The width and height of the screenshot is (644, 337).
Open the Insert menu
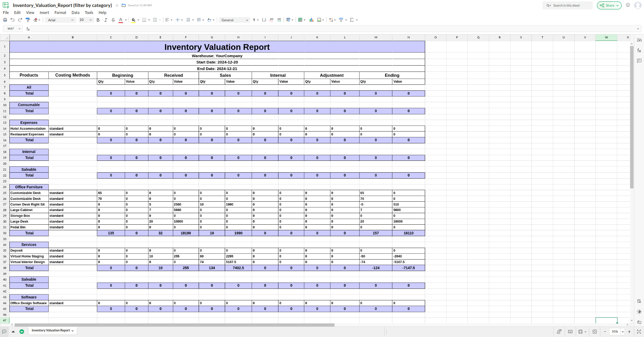coord(44,13)
